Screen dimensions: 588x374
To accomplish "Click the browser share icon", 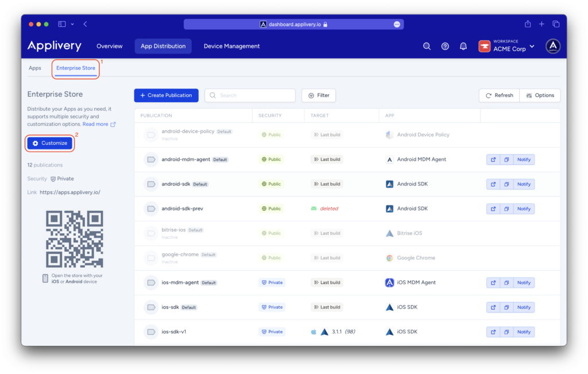I will tap(528, 24).
